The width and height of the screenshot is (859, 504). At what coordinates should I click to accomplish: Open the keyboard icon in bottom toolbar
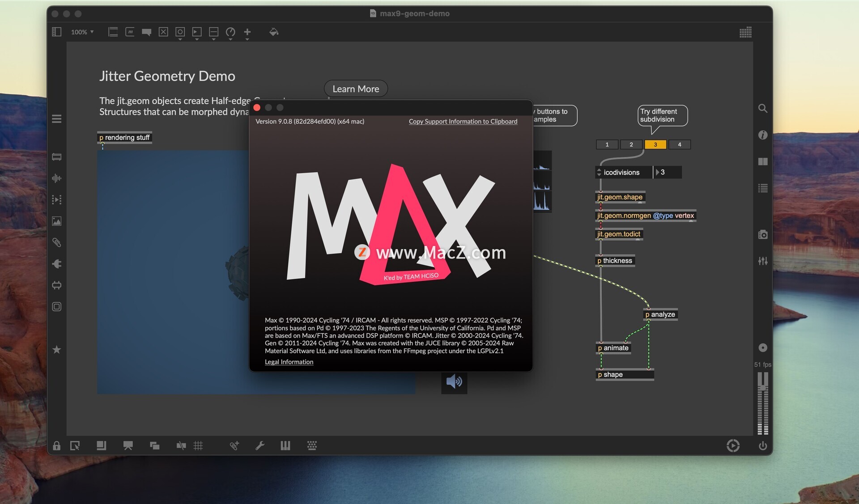tap(312, 445)
